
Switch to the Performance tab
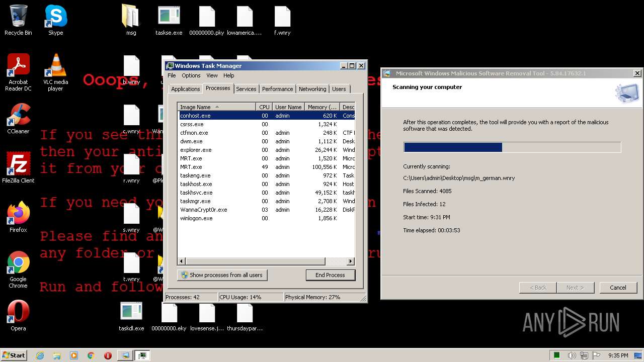[x=277, y=89]
